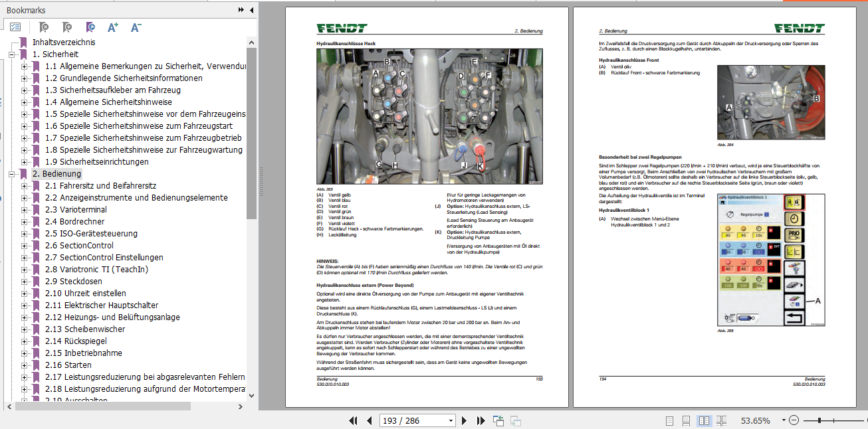The height and width of the screenshot is (429, 868).
Task: Open 2.16 Starten bookmark
Action: pos(68,365)
